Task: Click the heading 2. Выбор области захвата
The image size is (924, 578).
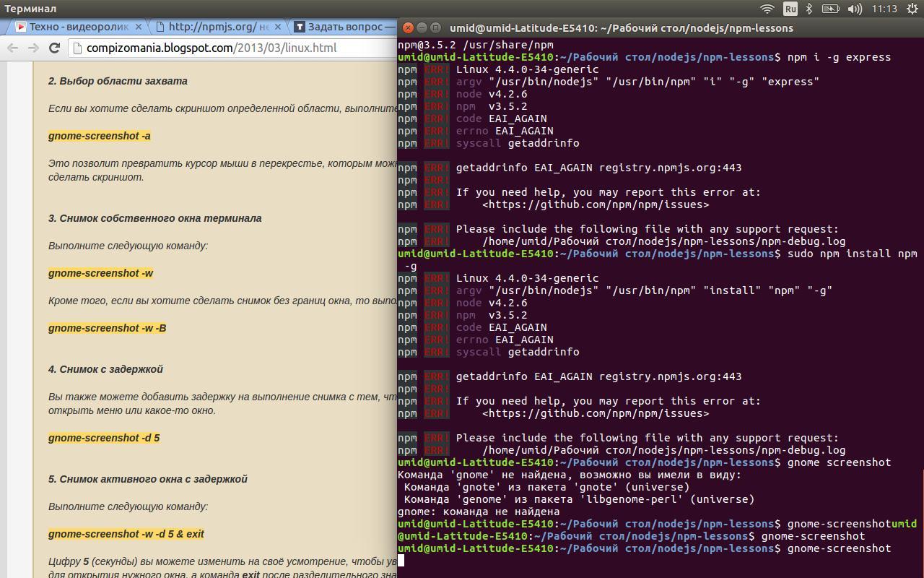Action: [118, 81]
